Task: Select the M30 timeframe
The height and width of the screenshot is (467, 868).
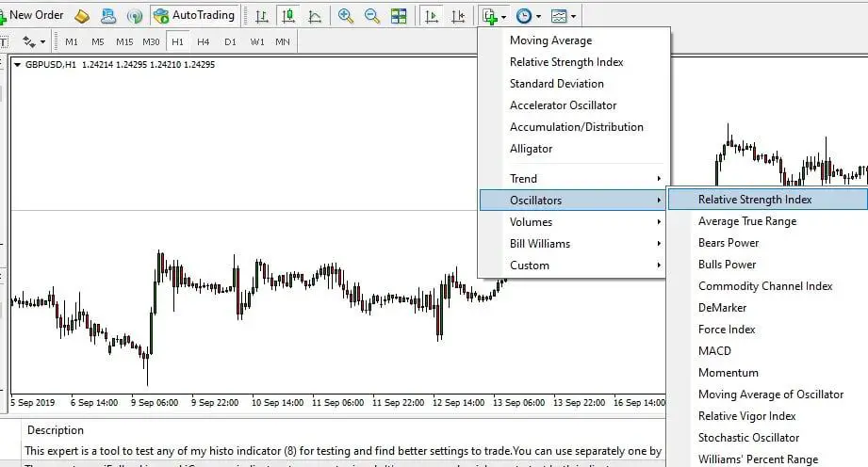Action: pyautogui.click(x=151, y=41)
